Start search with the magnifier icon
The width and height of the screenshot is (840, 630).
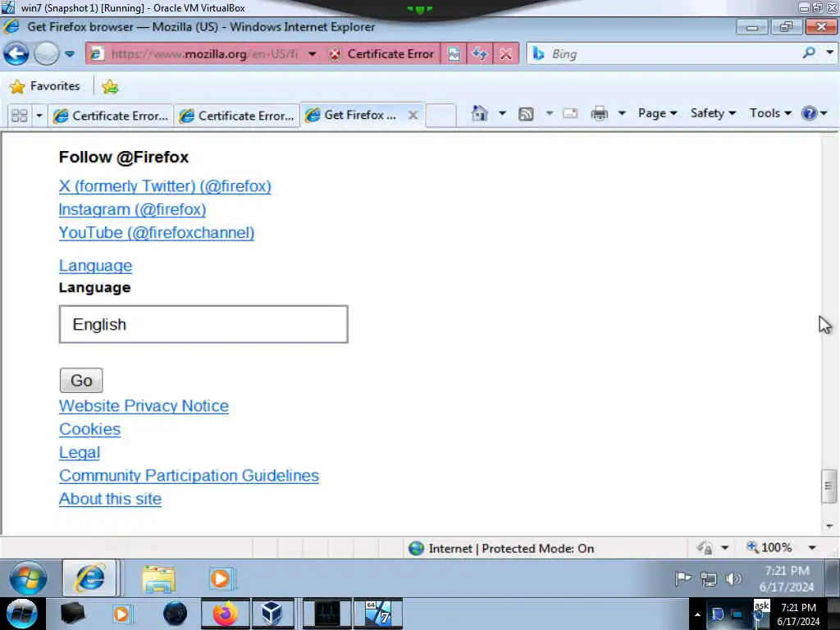[809, 53]
